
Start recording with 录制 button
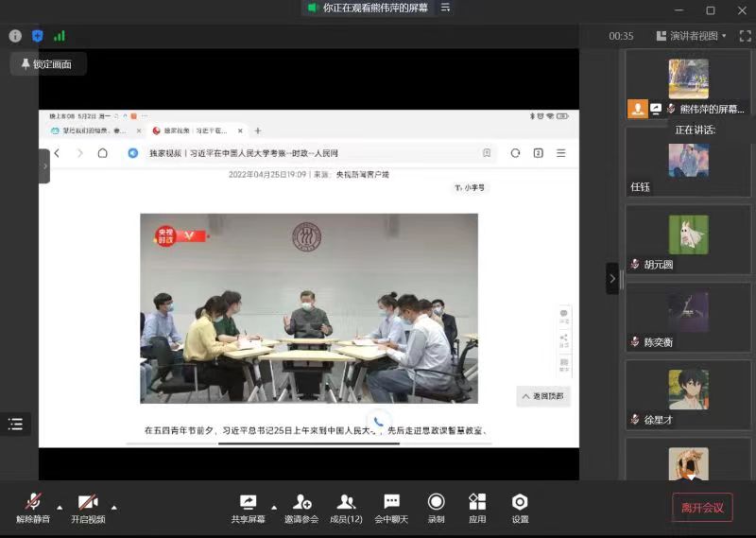436,507
